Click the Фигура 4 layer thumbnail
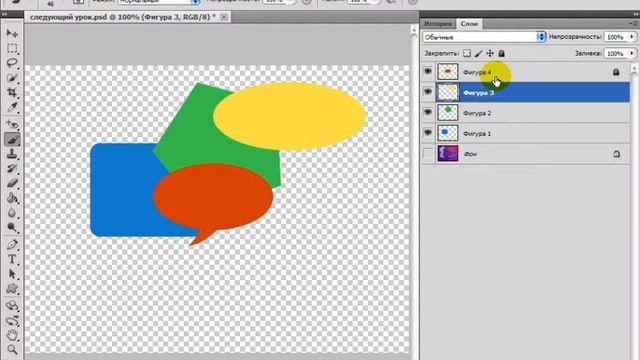The image size is (640, 360). 448,72
